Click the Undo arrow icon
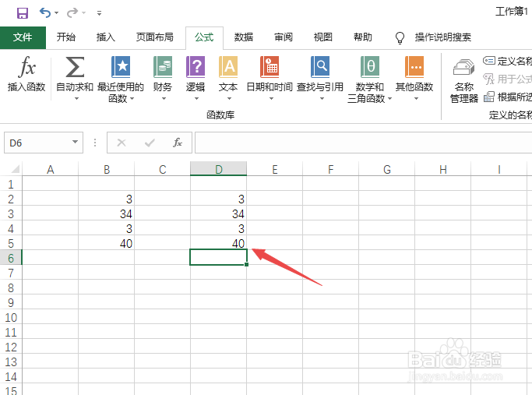This screenshot has width=532, height=395. pos(45,13)
